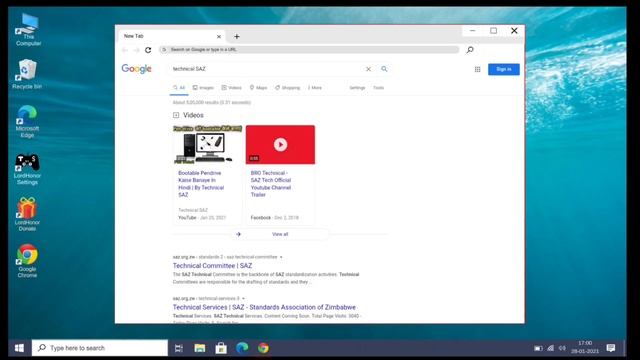
Task: Click View all videos link
Action: 280,234
